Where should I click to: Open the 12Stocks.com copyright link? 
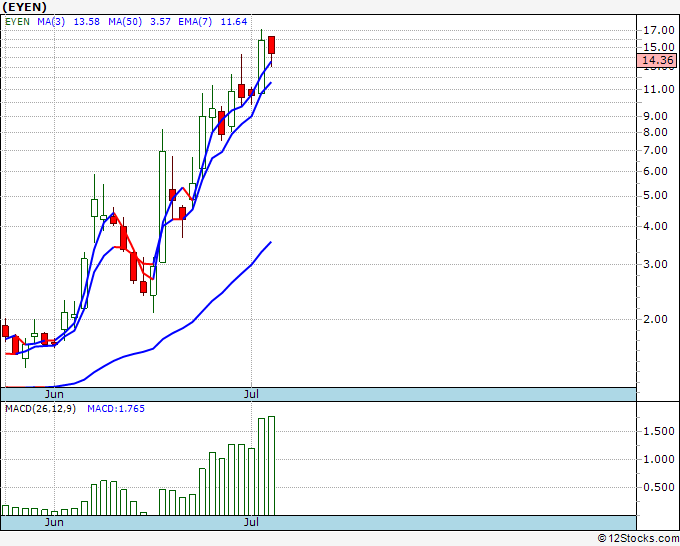(638, 539)
